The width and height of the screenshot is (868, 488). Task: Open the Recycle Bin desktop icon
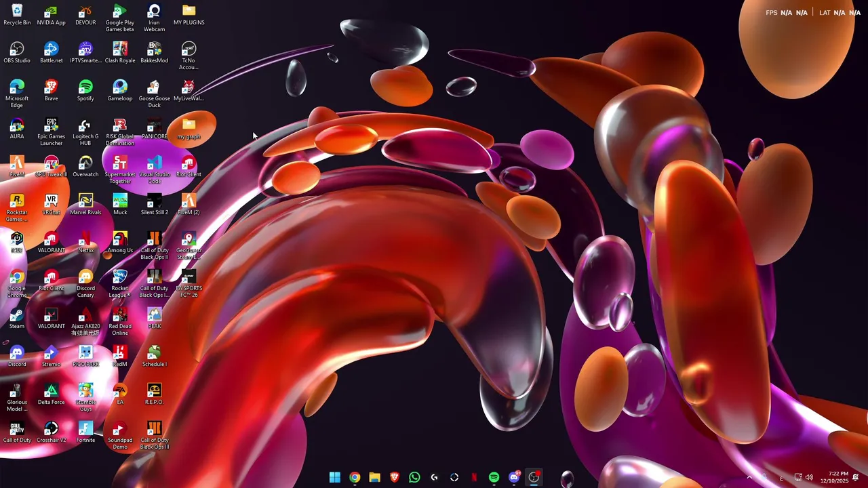pos(17,15)
